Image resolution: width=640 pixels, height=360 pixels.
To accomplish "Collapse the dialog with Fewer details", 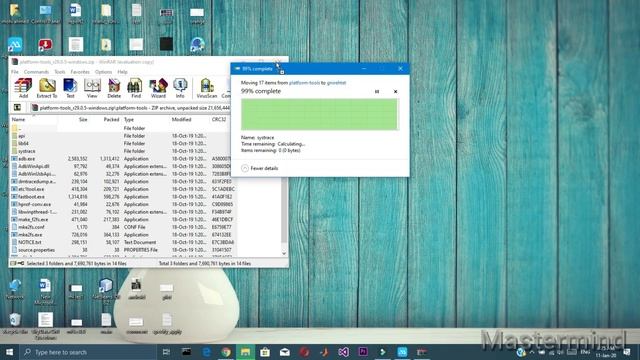I will pyautogui.click(x=260, y=168).
